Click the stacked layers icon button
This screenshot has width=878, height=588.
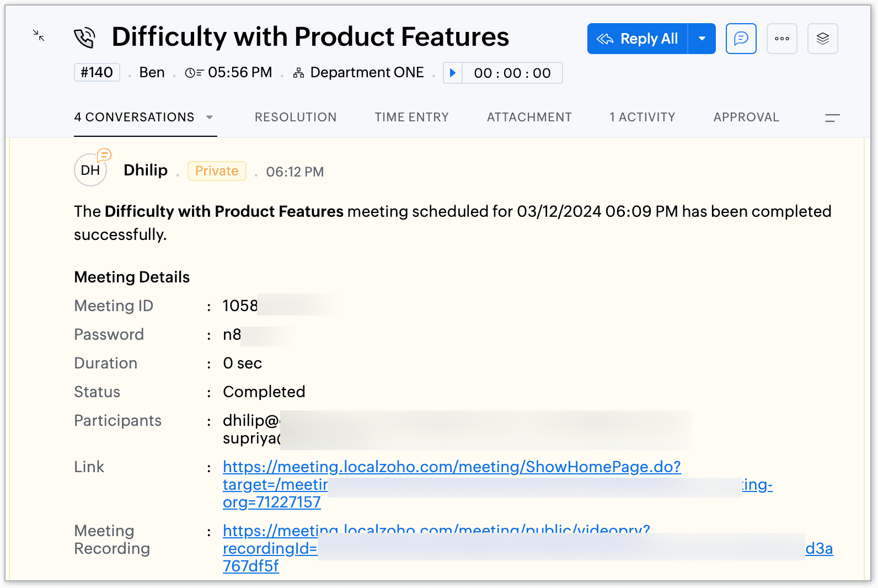click(822, 39)
